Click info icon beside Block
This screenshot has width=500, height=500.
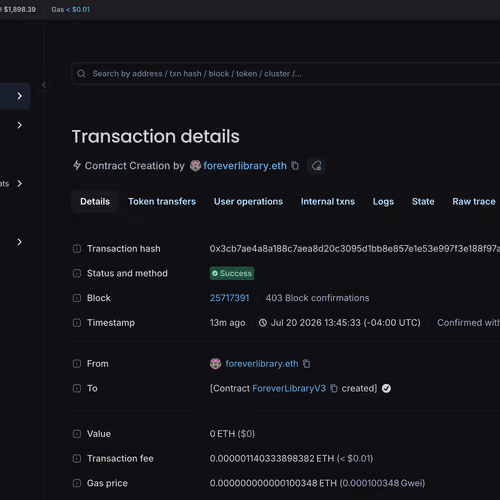coord(77,298)
